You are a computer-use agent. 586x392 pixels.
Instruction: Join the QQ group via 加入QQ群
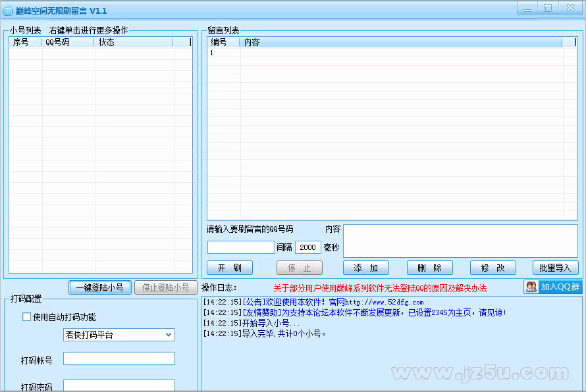552,287
